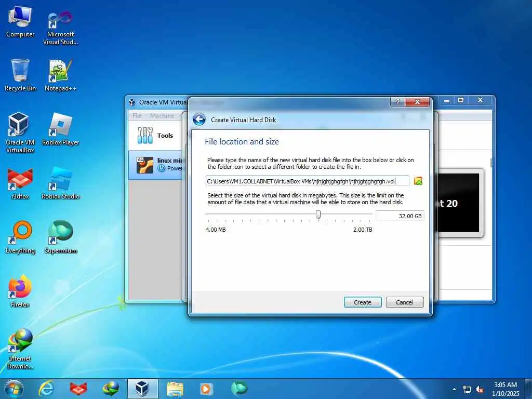Click the Internet Download Manager taskbar icon

click(x=111, y=389)
